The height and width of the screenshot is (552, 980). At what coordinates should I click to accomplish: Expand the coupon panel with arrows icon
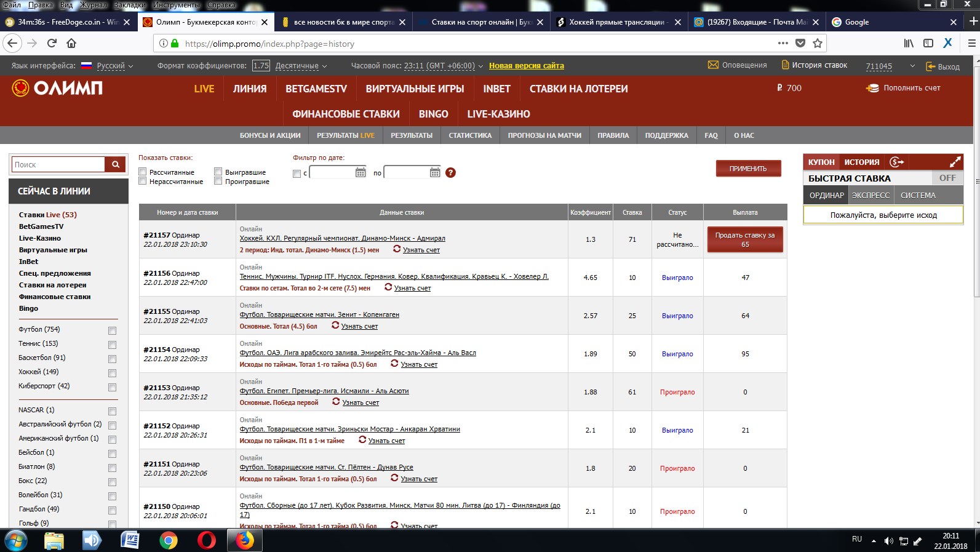[x=955, y=162]
